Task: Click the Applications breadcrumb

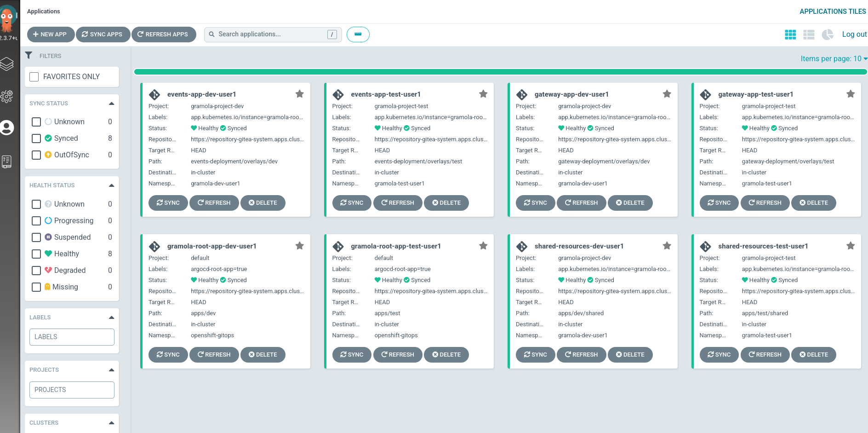Action: pos(43,11)
